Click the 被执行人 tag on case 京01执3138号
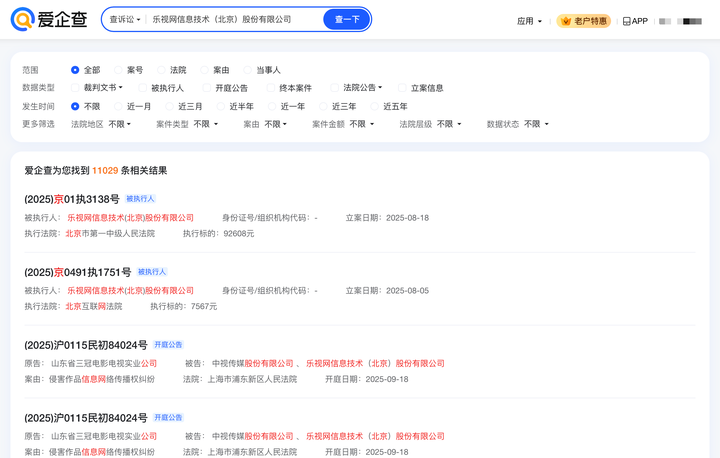 141,199
